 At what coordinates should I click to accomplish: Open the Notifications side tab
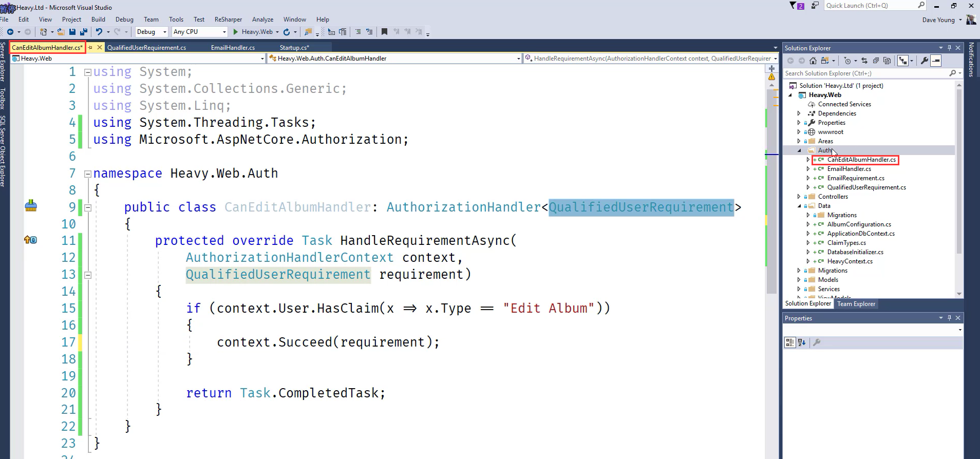[x=971, y=60]
